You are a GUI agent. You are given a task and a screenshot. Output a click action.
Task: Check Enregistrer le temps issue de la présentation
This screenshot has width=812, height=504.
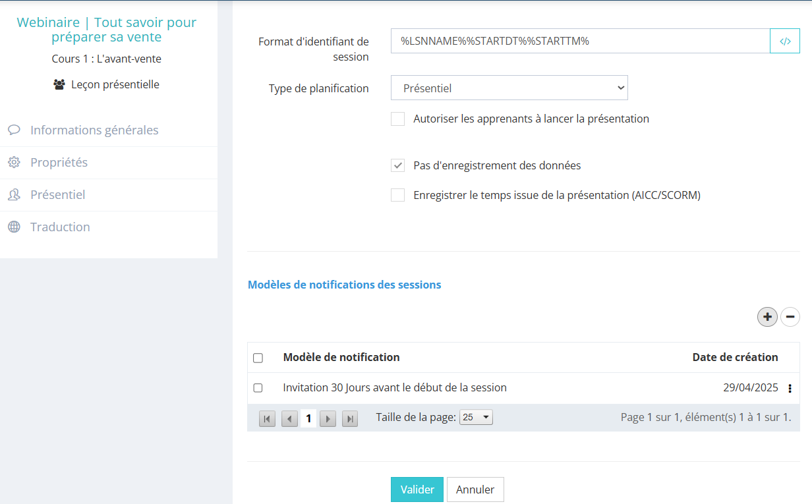point(397,195)
